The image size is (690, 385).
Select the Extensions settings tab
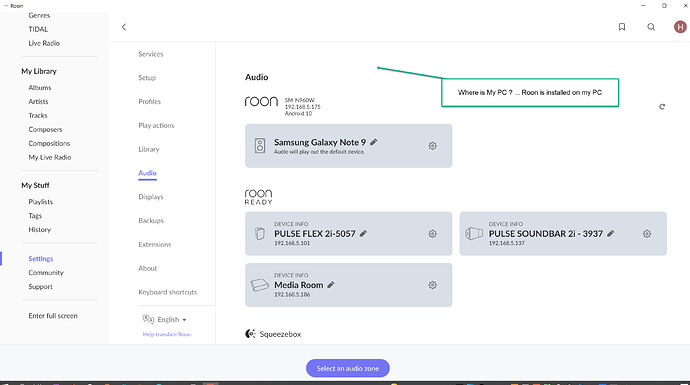click(x=154, y=244)
